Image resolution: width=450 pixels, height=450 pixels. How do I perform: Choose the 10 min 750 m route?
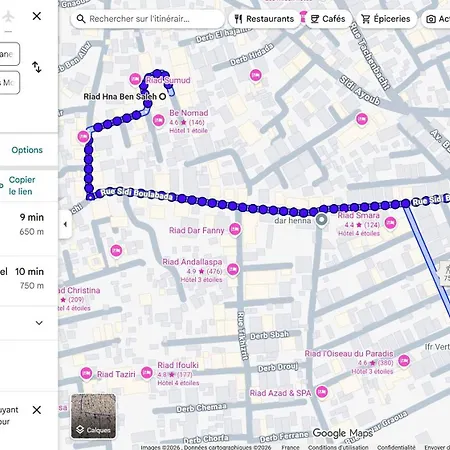coord(29,279)
